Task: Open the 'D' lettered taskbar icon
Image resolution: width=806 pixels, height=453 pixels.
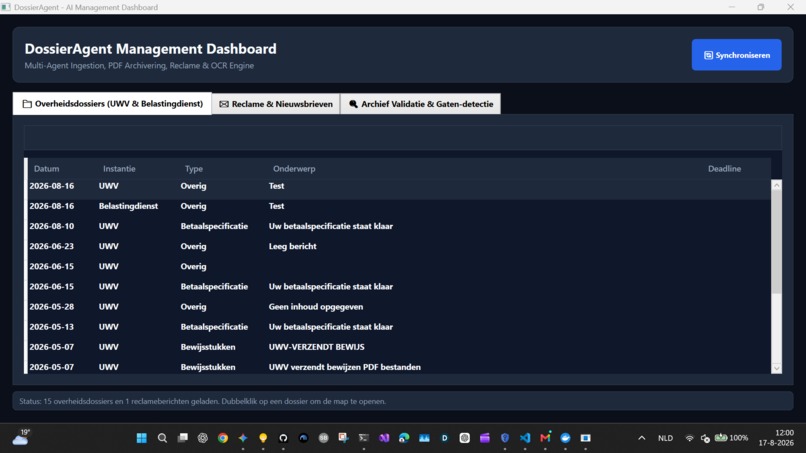Action: click(x=444, y=438)
